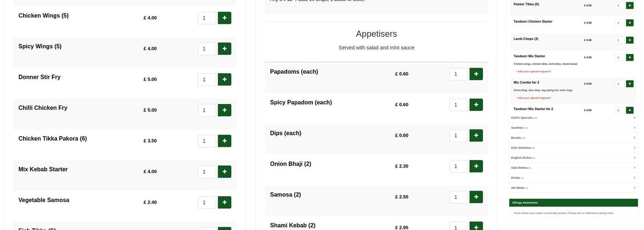Click special request link under Mix Combo for 2
Viewport: 644px width, 230px height.
[534, 98]
